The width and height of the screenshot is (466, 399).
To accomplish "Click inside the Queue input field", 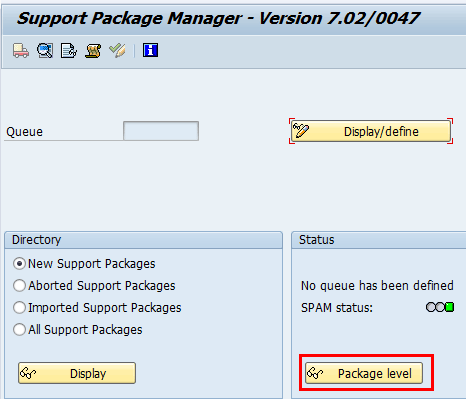I will (x=161, y=131).
